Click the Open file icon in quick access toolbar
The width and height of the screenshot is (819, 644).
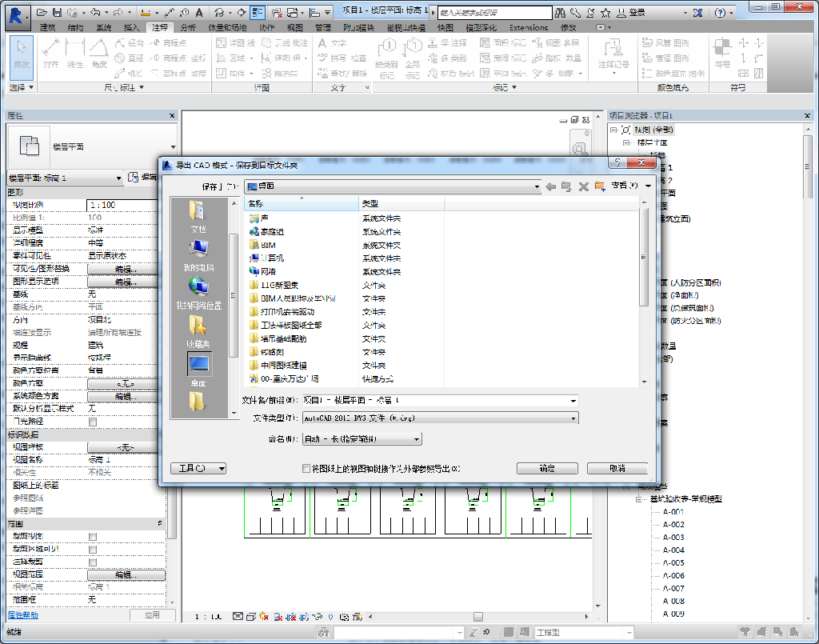[42, 12]
